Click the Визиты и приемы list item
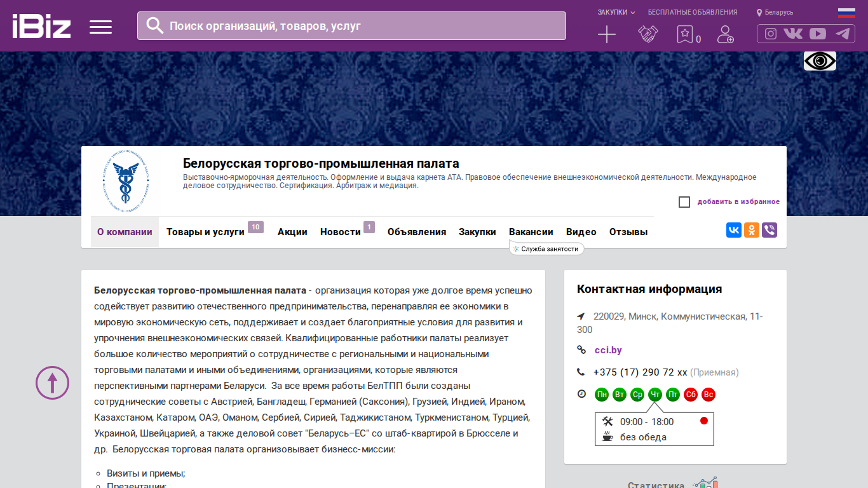The width and height of the screenshot is (868, 488). (x=146, y=473)
